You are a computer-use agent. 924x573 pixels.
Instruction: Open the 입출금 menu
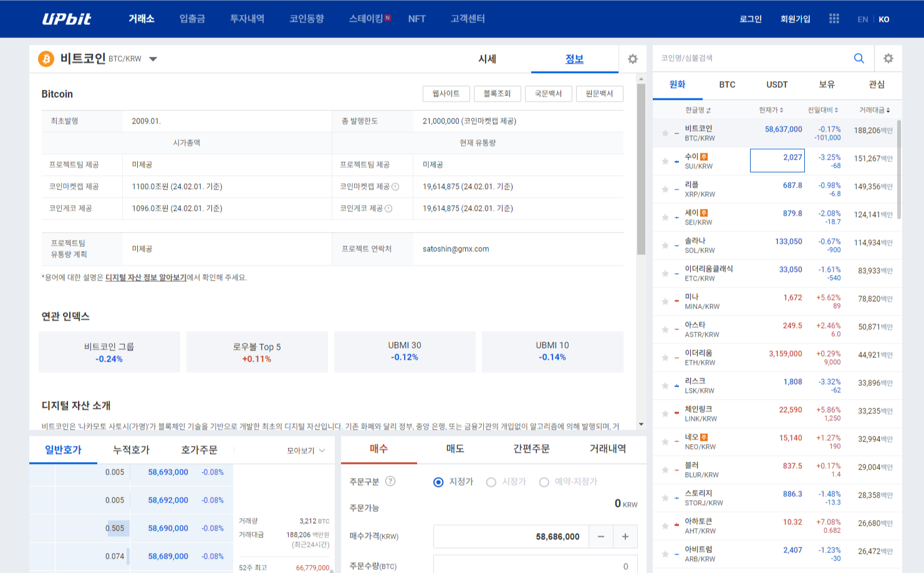(x=192, y=19)
